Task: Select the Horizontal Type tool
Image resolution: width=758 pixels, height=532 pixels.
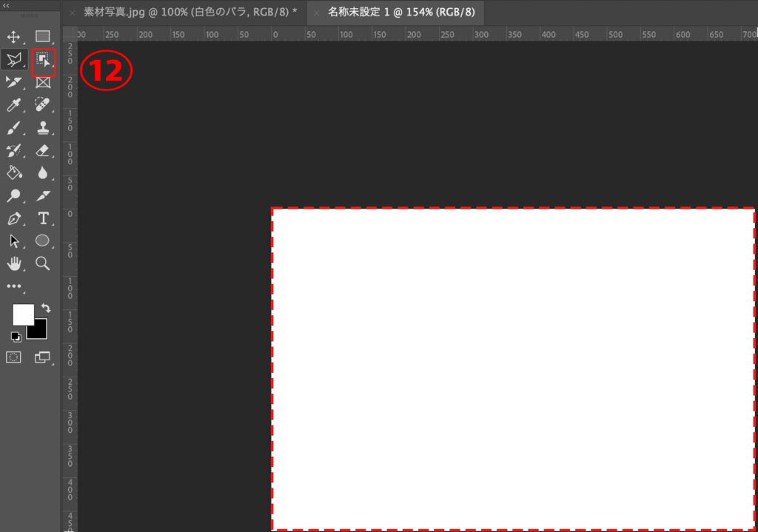Action: (x=43, y=218)
